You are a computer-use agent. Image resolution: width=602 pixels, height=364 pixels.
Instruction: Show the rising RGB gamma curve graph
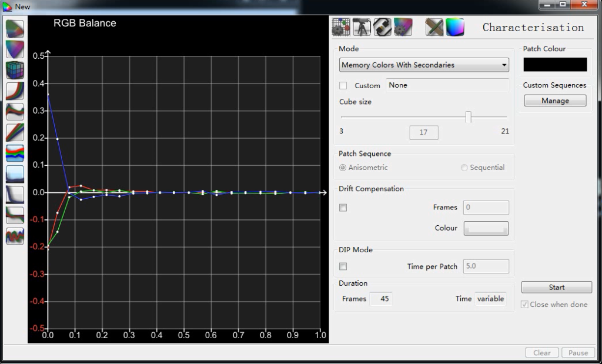tap(15, 91)
